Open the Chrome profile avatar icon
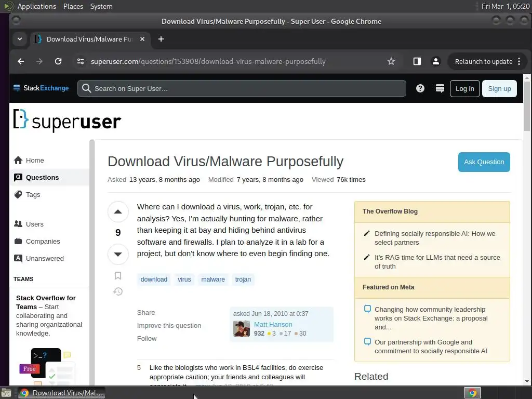Viewport: 532px width, 399px height. (436, 61)
